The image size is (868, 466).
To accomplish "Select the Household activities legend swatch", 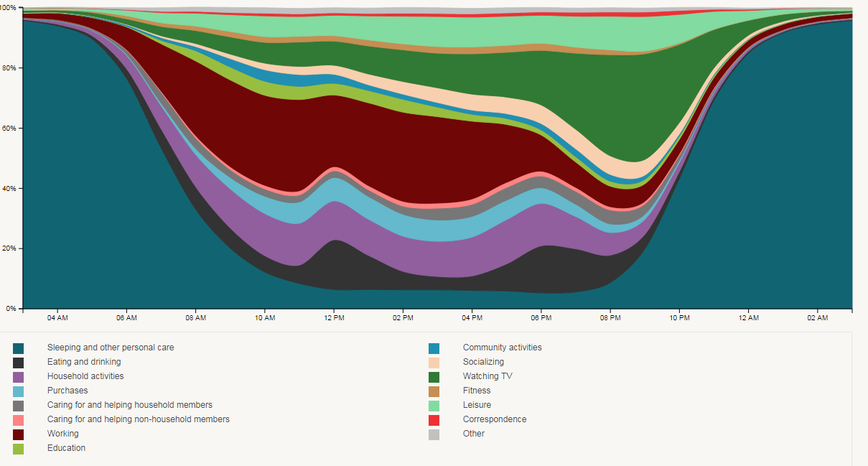I will click(18, 377).
